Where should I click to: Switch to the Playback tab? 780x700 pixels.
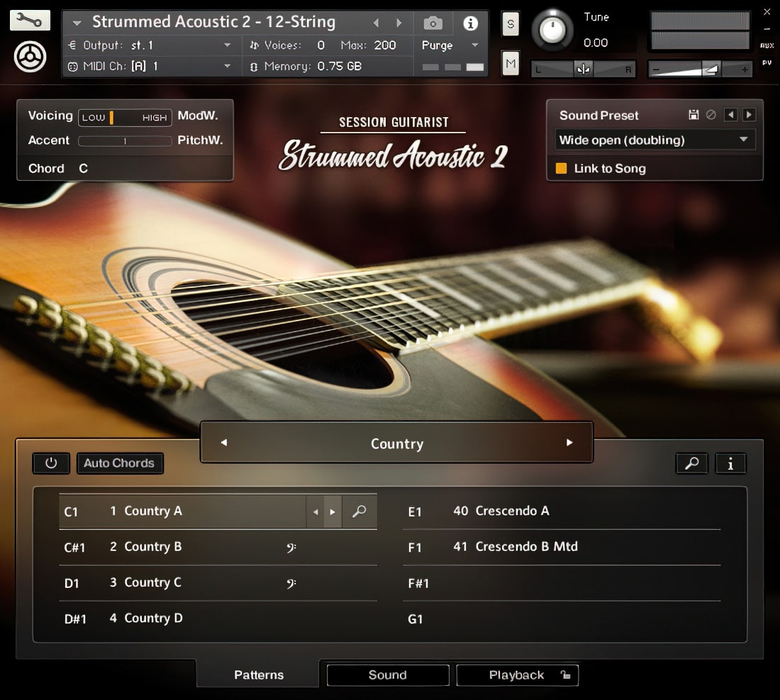point(517,674)
